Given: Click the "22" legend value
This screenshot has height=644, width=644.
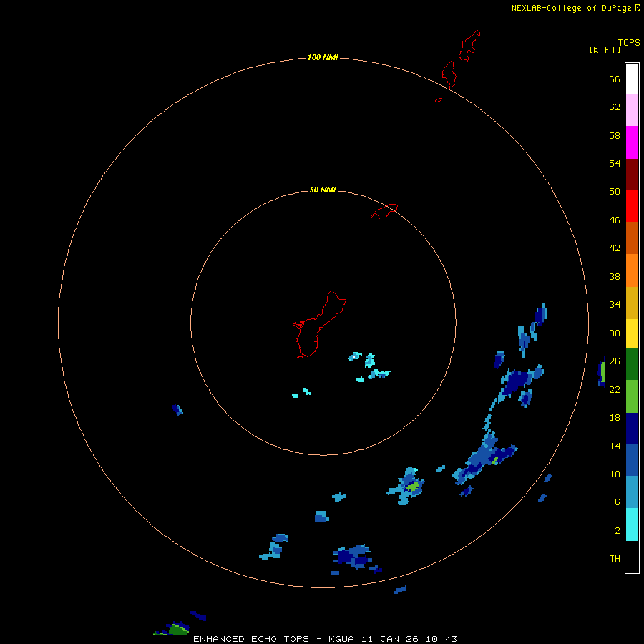Looking at the screenshot, I should pos(615,389).
